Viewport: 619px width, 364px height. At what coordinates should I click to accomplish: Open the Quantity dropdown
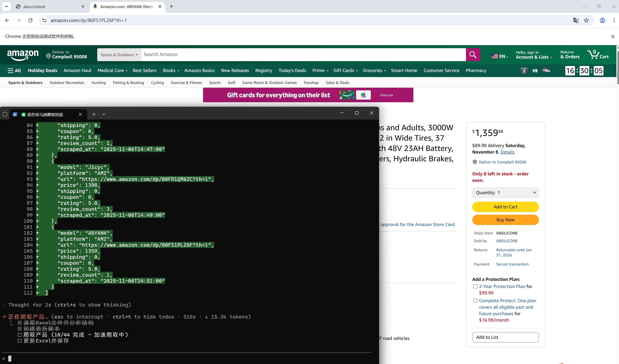[x=505, y=193]
